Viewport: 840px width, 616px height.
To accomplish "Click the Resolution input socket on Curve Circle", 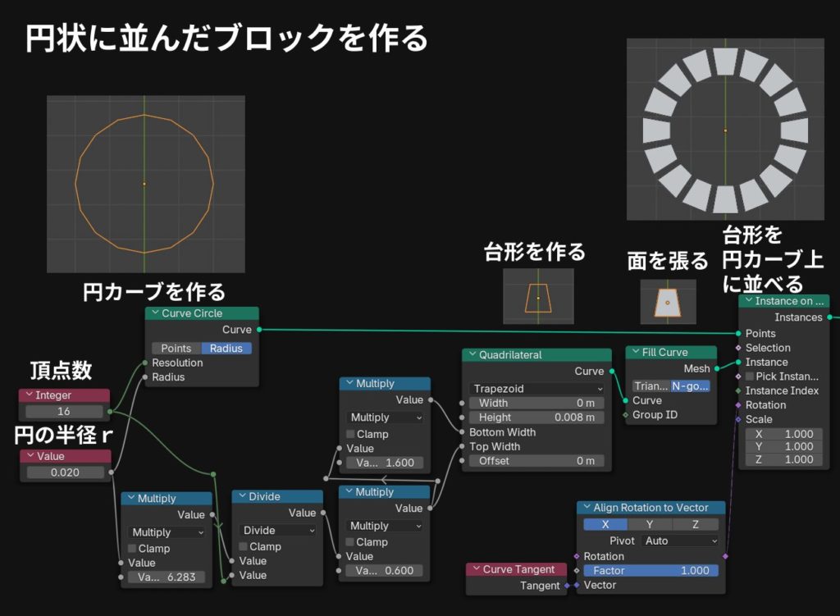I will pyautogui.click(x=146, y=363).
